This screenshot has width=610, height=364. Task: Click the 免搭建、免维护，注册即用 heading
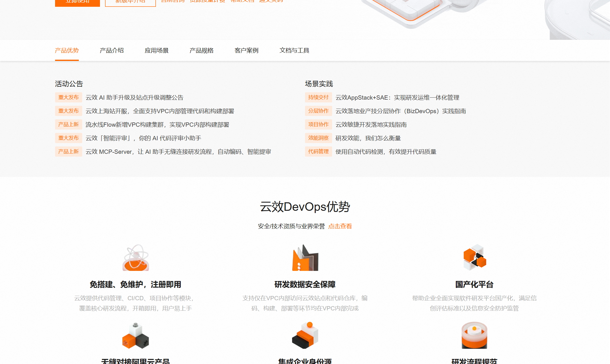(136, 284)
